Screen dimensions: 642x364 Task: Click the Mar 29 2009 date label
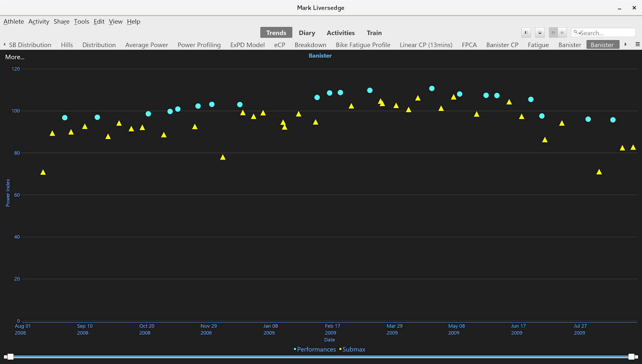(x=394, y=329)
